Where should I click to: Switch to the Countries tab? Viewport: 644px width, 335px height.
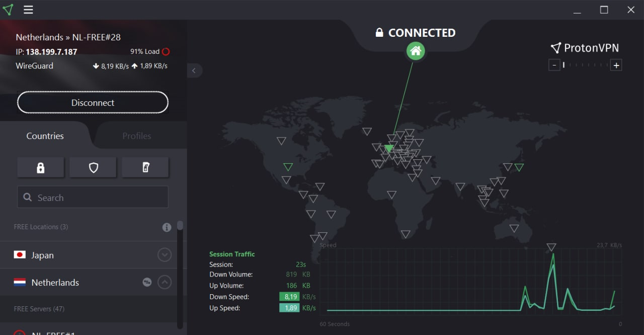click(45, 136)
